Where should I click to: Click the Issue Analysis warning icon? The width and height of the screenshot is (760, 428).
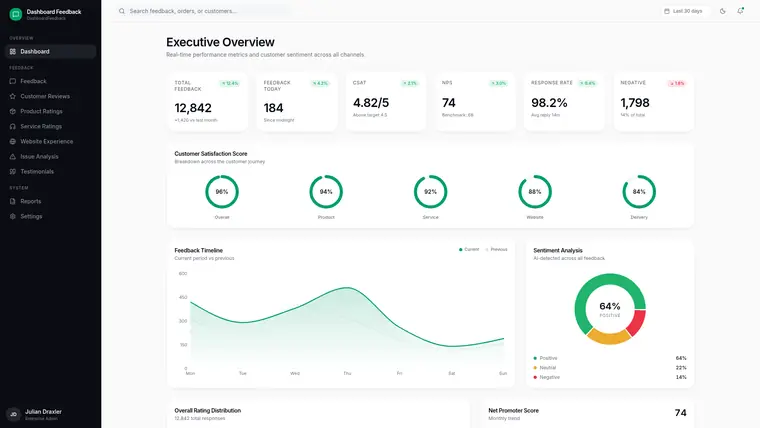13,157
